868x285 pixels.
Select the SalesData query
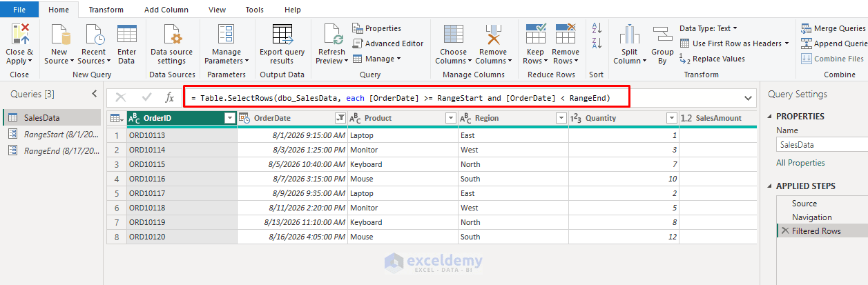click(52, 117)
